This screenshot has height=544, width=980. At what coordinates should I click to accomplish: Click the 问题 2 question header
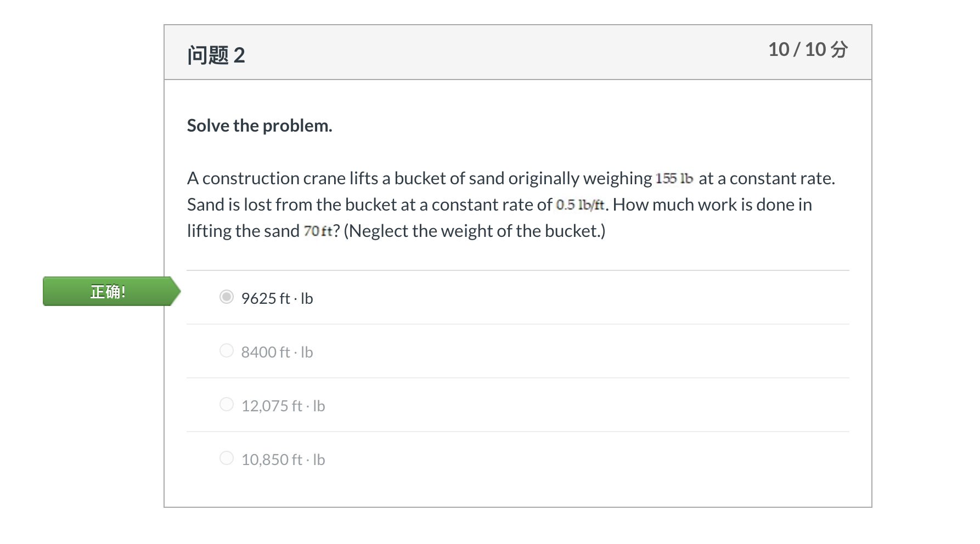click(216, 55)
